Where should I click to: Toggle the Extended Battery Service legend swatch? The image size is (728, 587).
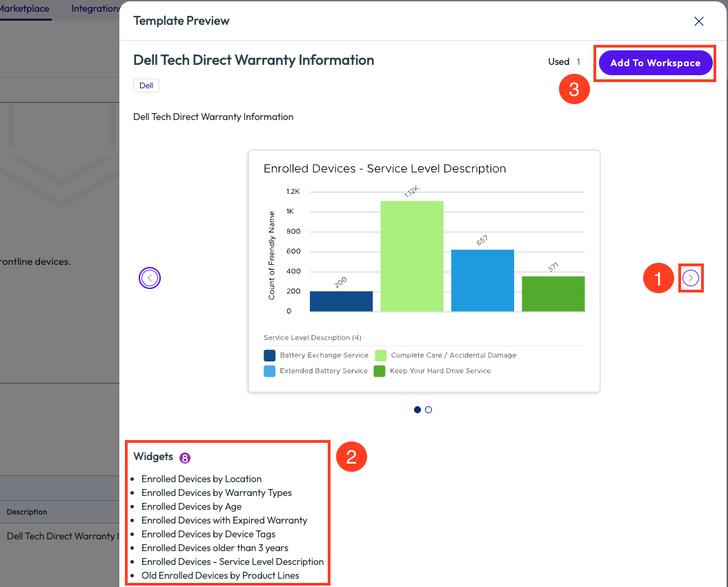pyautogui.click(x=270, y=371)
